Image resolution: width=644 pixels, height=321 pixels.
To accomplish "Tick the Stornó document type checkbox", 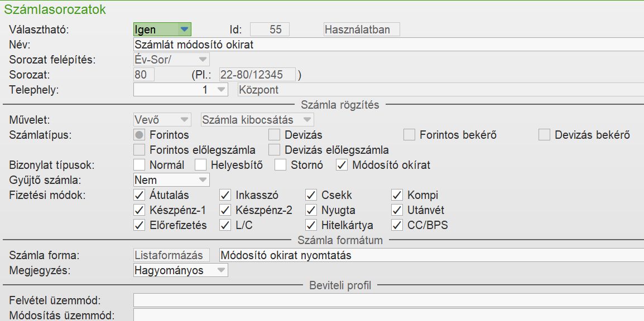I will point(280,165).
